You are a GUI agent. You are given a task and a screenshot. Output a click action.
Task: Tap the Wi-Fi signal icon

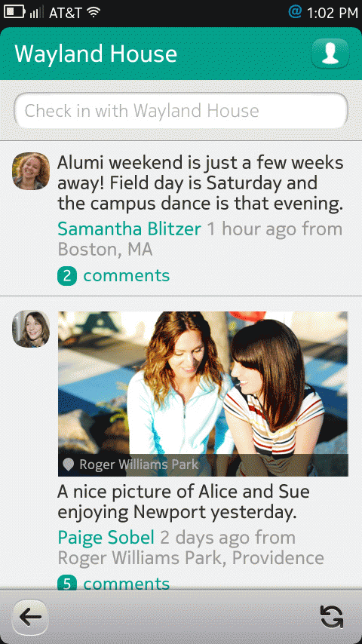click(94, 12)
